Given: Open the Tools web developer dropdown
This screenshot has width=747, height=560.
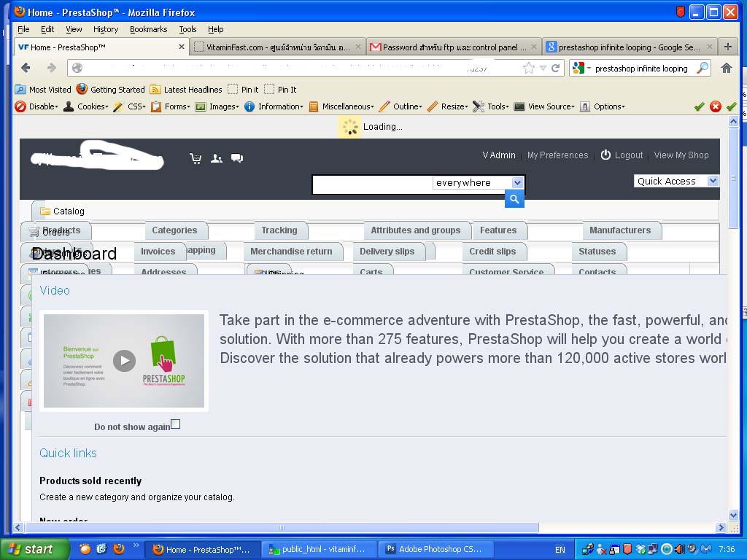Looking at the screenshot, I should coord(491,106).
